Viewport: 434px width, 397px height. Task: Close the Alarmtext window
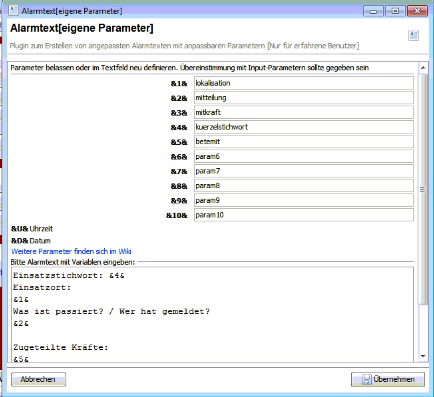417,11
